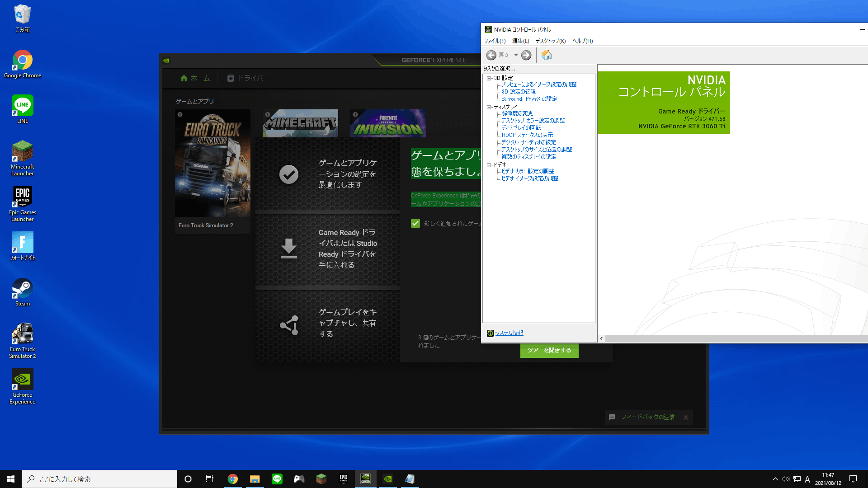Open デスクトップ(K) menu

pyautogui.click(x=550, y=41)
